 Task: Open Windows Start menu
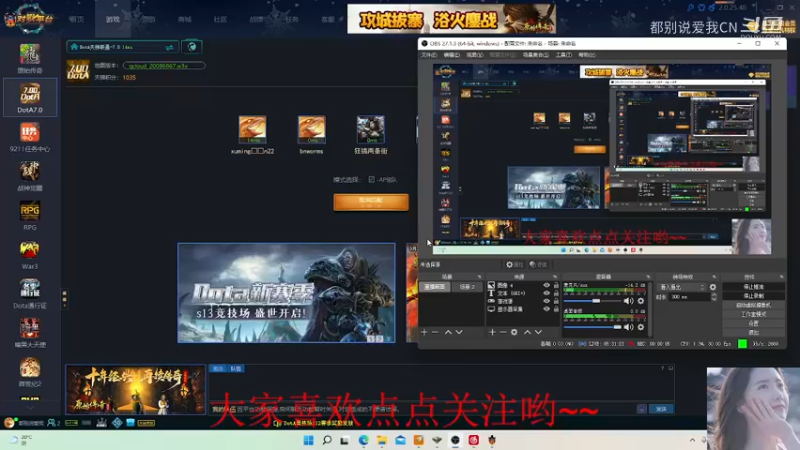pyautogui.click(x=309, y=440)
